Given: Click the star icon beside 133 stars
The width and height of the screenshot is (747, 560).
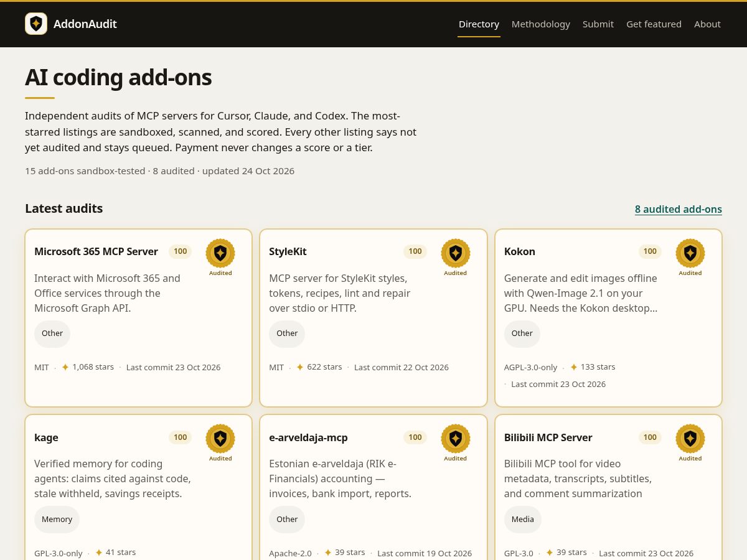Looking at the screenshot, I should click(574, 367).
